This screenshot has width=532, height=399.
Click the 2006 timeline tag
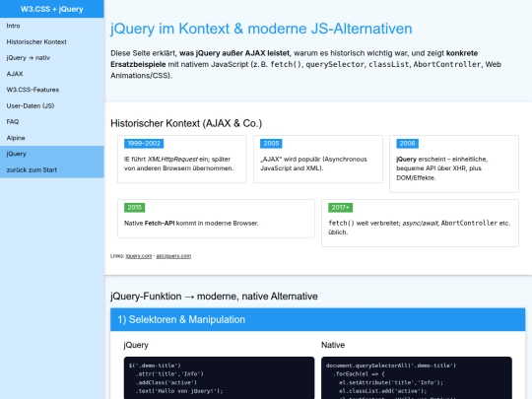coord(407,144)
